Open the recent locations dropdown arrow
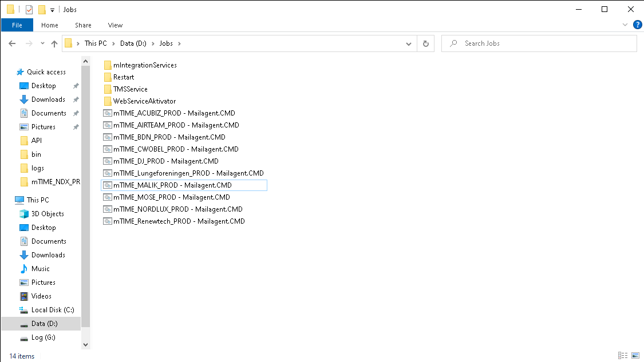644x362 pixels. [x=42, y=43]
